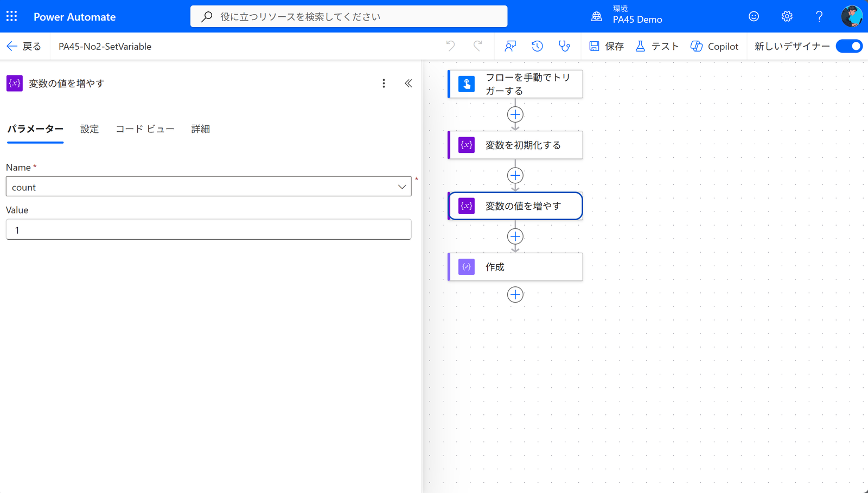Add a step below 変数の値を増やす card
Viewport: 868px width, 493px height.
515,236
